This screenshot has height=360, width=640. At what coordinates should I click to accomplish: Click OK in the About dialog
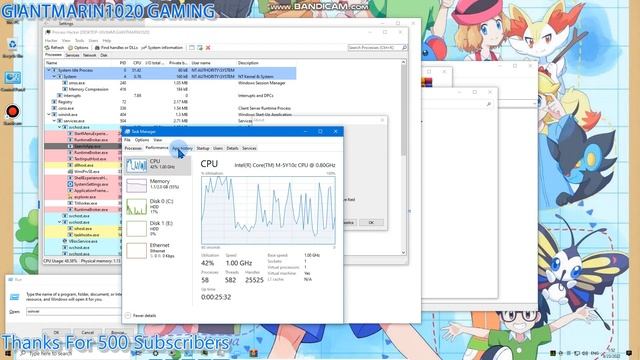[x=371, y=222]
